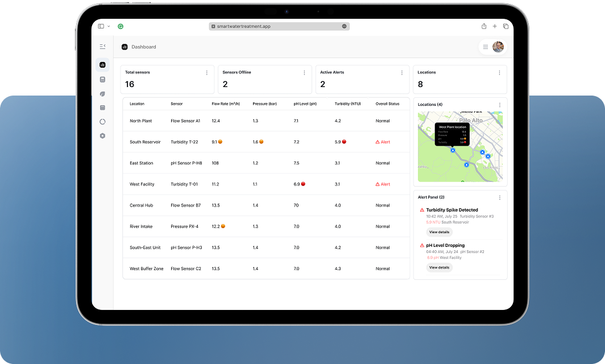
Task: Open Active Alerts card options menu
Action: (x=401, y=73)
